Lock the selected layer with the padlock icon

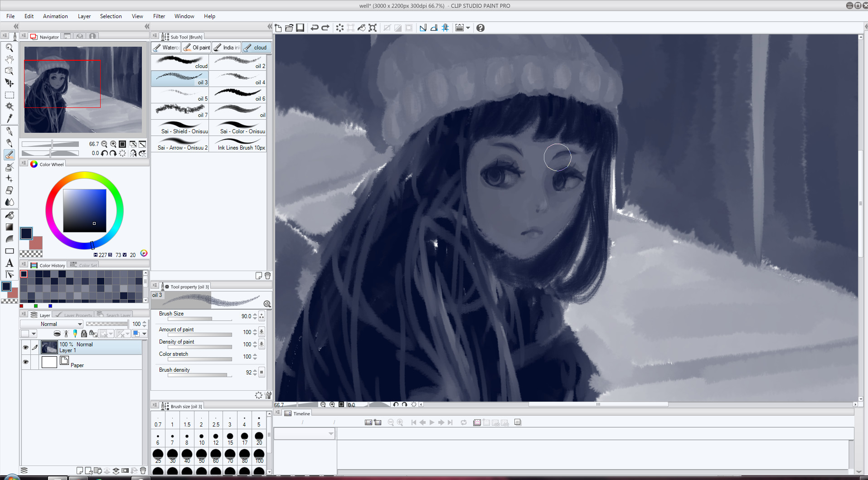[84, 334]
